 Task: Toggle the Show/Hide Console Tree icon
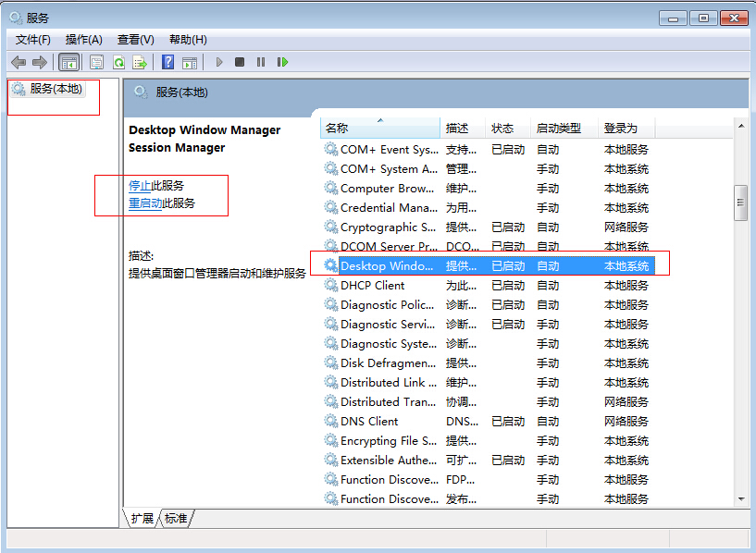(x=68, y=62)
